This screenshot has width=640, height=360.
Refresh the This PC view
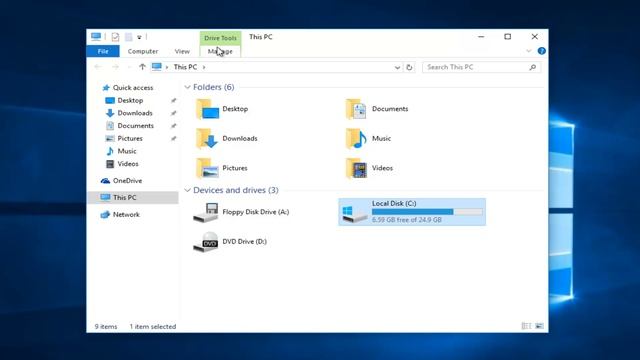(409, 67)
